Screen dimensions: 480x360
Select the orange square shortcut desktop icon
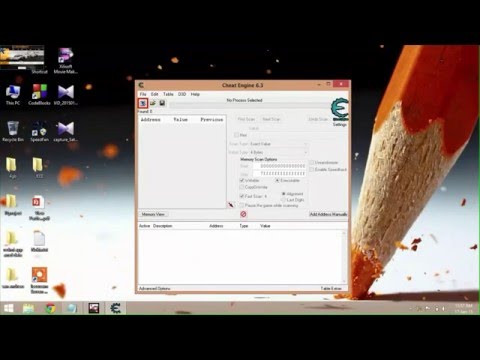[39, 280]
